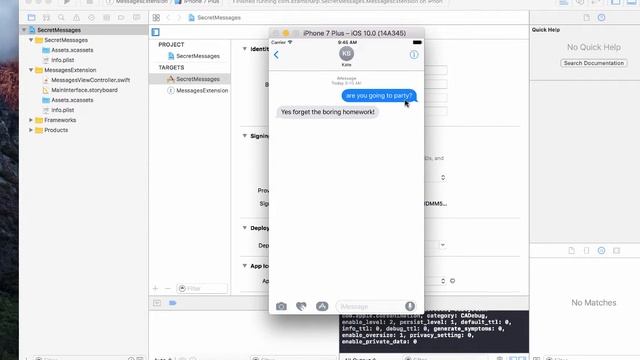Open the Find navigator magnifier icon
Viewport: 640px width, 360px height.
(61, 18)
